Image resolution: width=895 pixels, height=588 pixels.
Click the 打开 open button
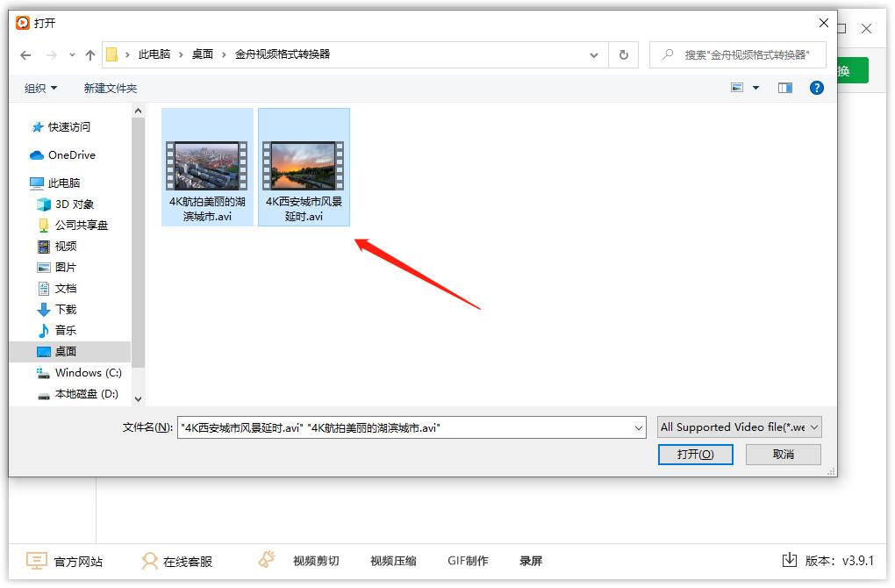[695, 454]
